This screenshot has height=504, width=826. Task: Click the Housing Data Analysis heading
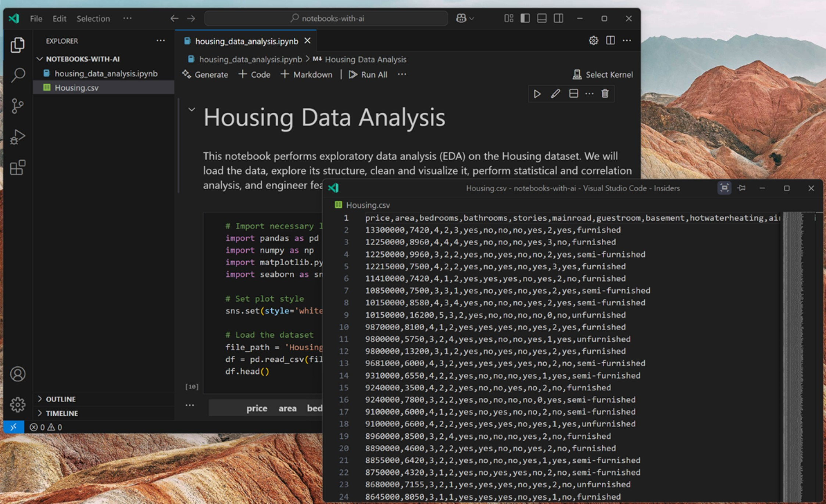click(x=324, y=118)
